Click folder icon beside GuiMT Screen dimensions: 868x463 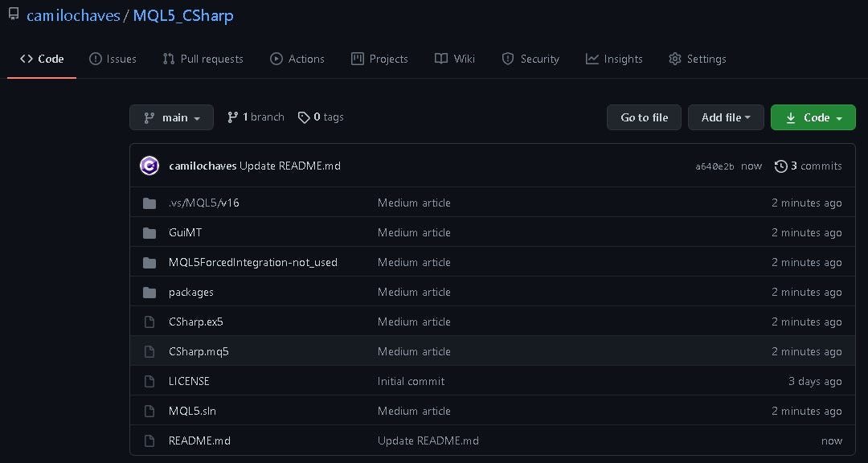pos(149,232)
